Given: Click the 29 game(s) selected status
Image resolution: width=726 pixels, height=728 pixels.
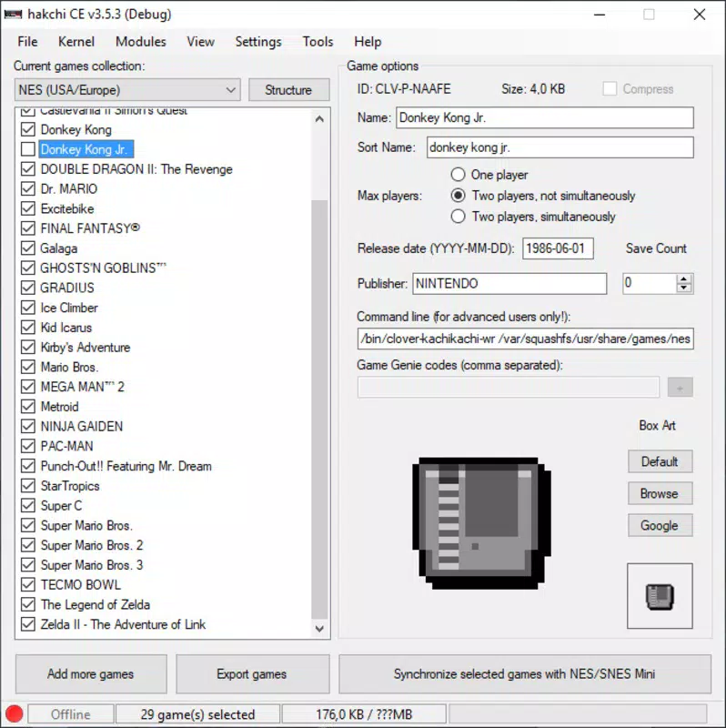Looking at the screenshot, I should [x=197, y=714].
